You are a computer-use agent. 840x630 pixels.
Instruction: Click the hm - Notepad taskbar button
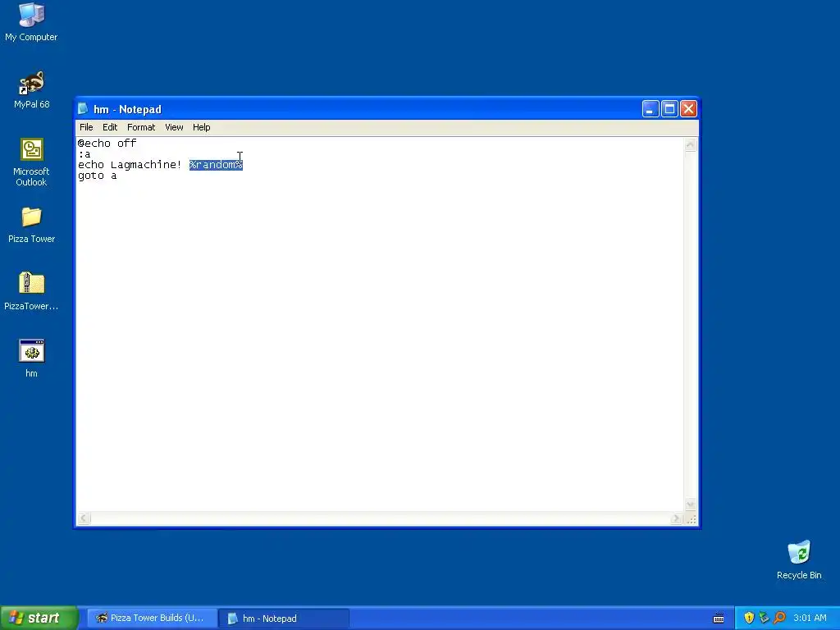[284, 618]
